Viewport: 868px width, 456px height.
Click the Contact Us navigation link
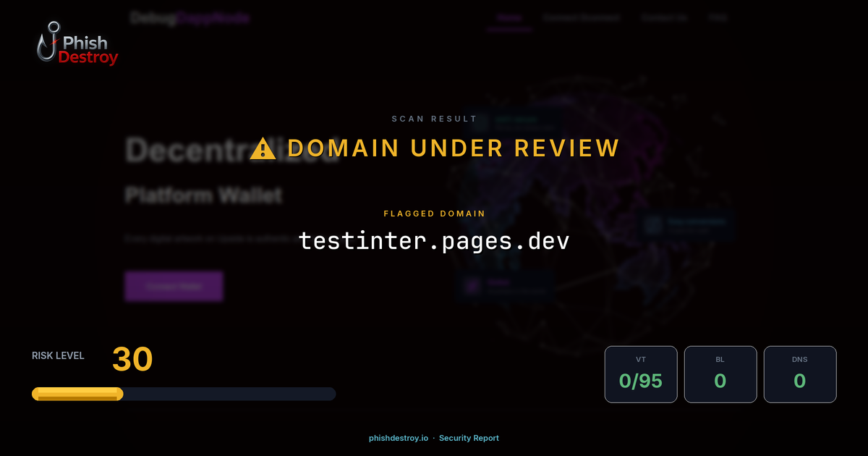[663, 17]
